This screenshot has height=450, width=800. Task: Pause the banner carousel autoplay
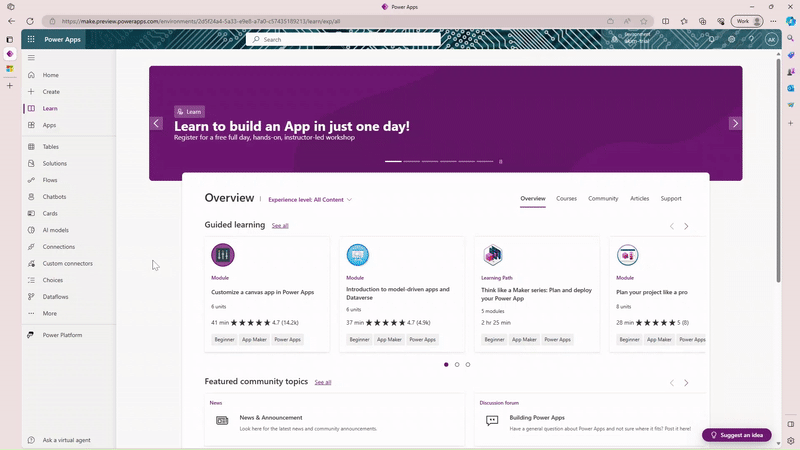[501, 161]
